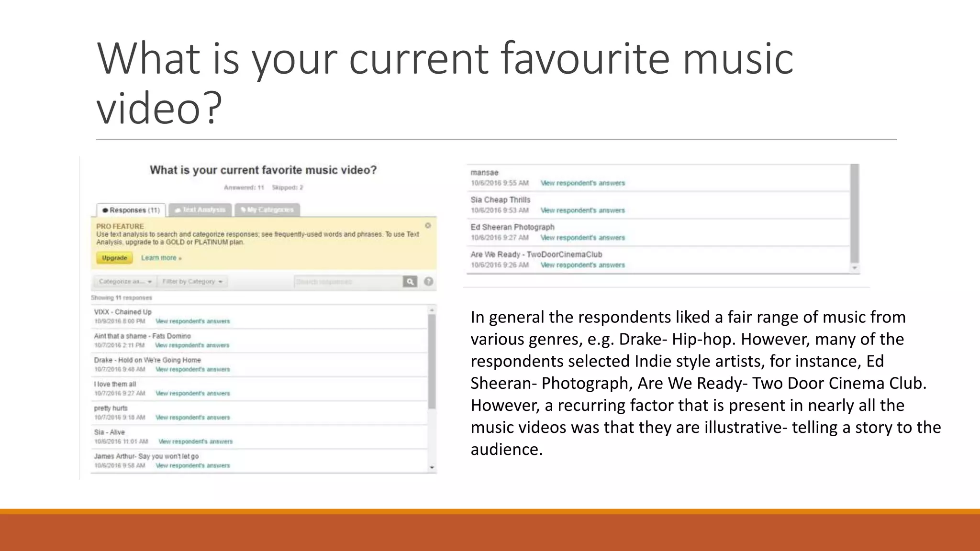980x551 pixels.
Task: Switch to the Text Analysis tab
Action: coord(200,210)
